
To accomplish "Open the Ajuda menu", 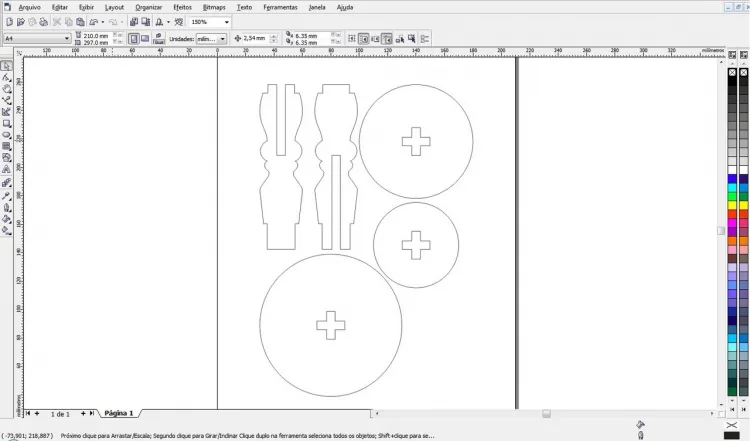I will [x=345, y=7].
